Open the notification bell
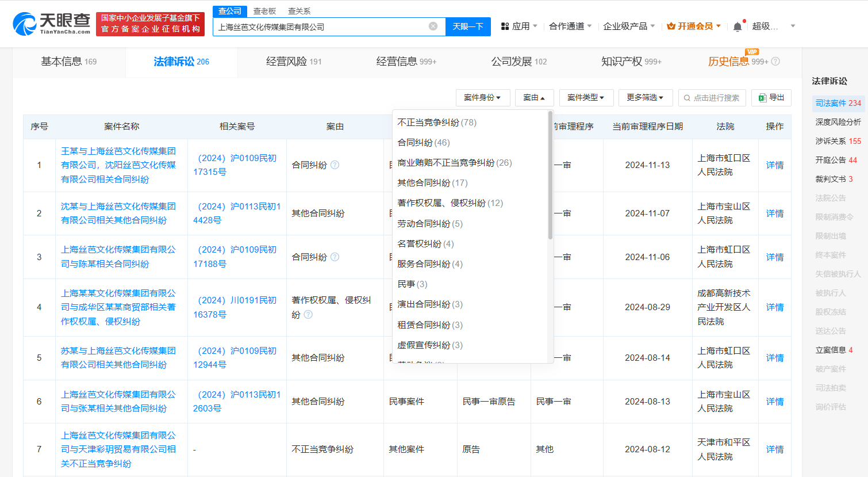 point(738,26)
